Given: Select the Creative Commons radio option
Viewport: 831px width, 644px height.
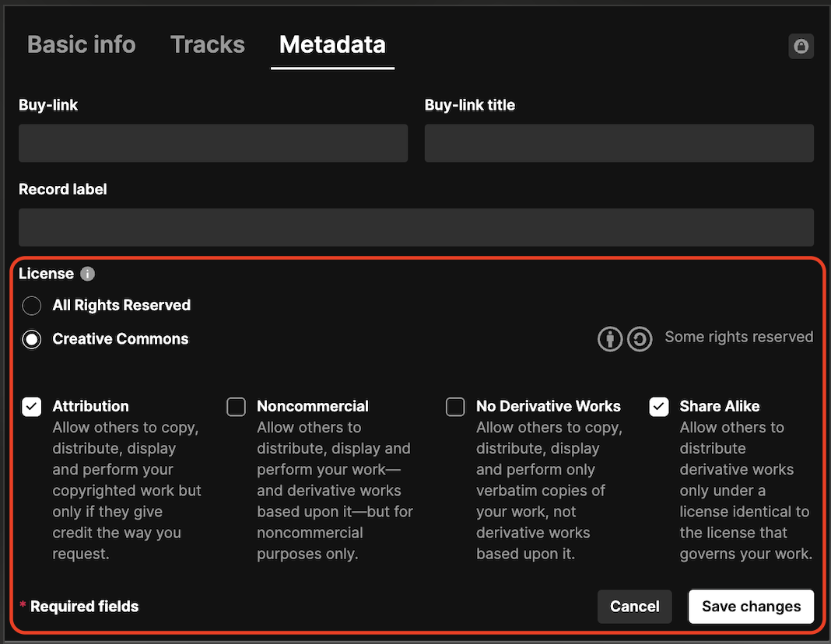Looking at the screenshot, I should 32,339.
